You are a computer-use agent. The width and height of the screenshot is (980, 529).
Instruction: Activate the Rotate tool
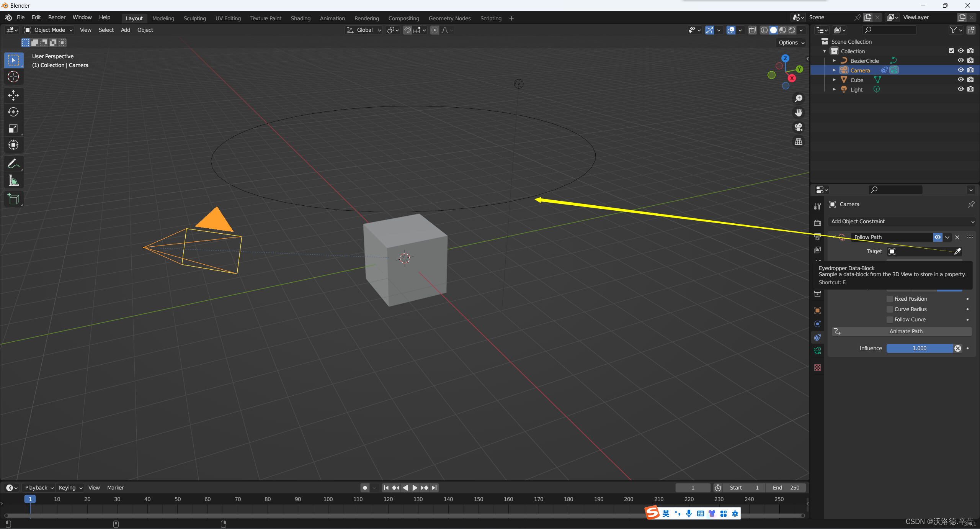(x=13, y=112)
